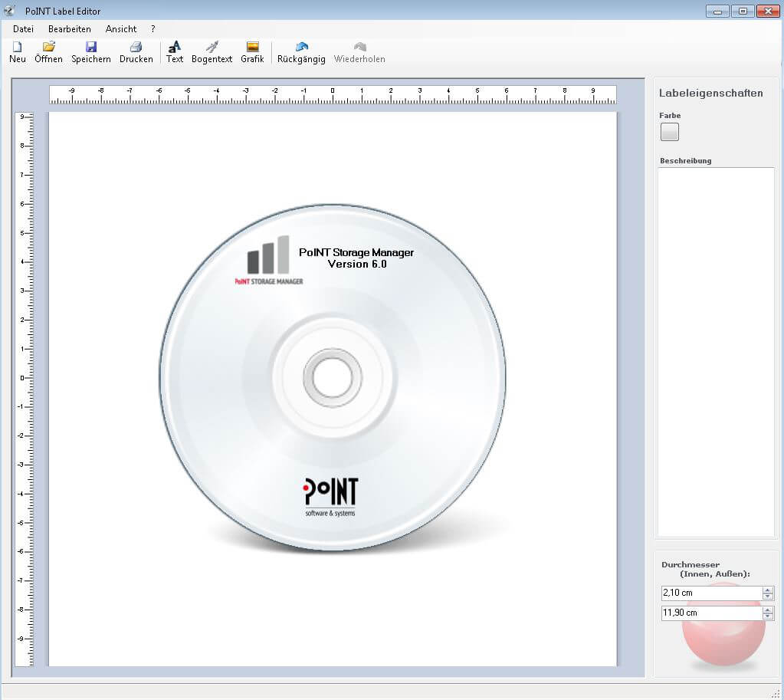Select the PoINT Storage Manager Version text
The image size is (784, 700).
(x=356, y=258)
